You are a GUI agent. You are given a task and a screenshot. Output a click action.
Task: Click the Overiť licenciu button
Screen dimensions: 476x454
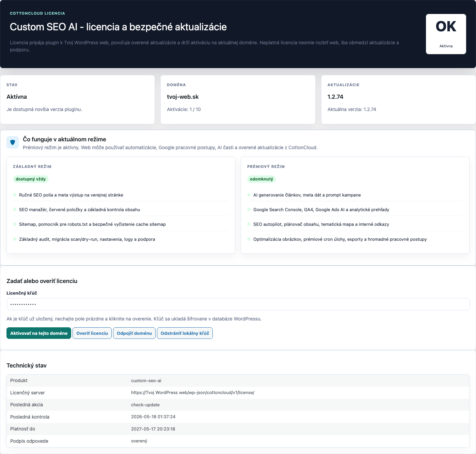(92, 333)
